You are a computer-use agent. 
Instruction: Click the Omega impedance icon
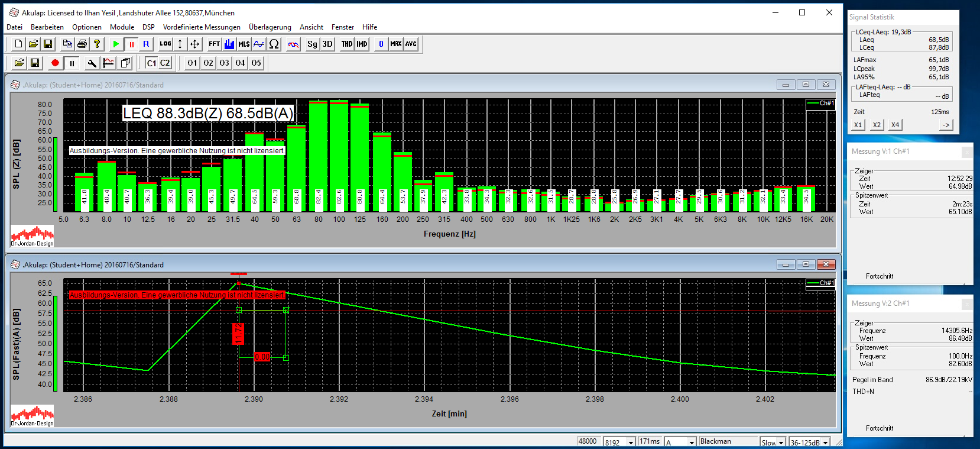274,44
